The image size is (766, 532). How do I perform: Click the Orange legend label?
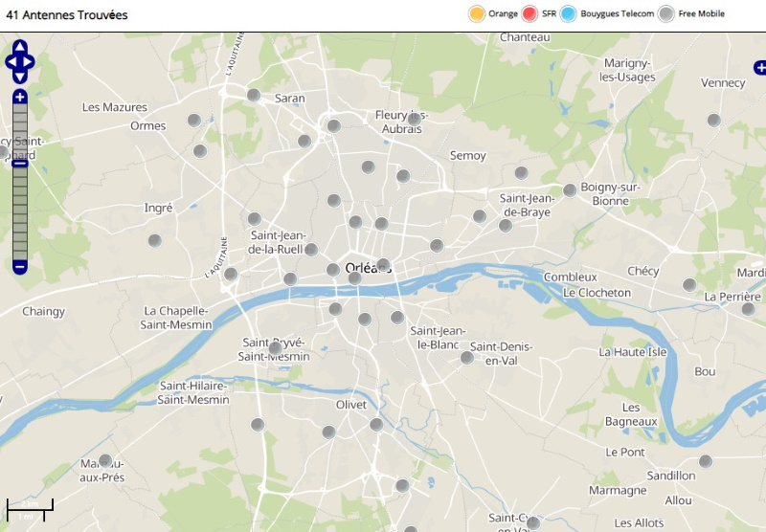pyautogui.click(x=503, y=13)
